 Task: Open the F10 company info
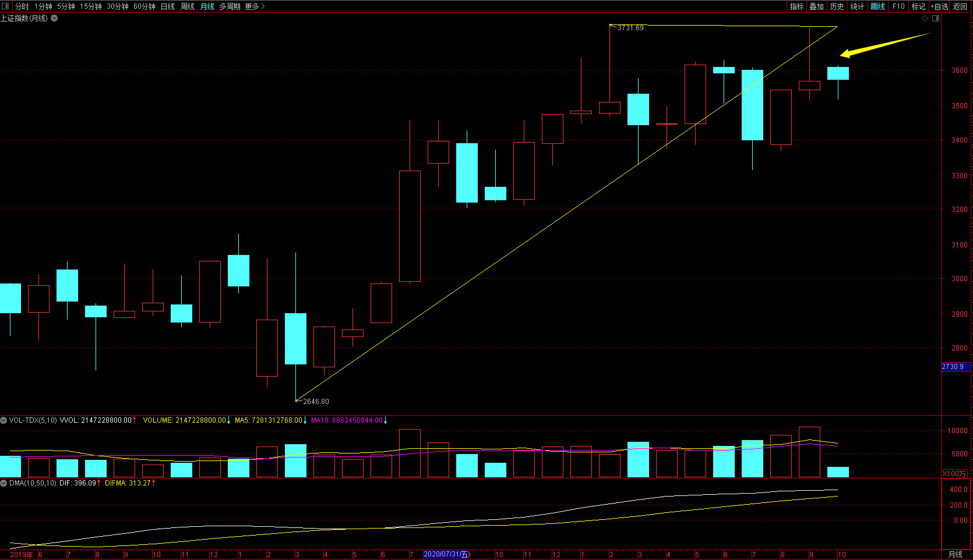[898, 6]
